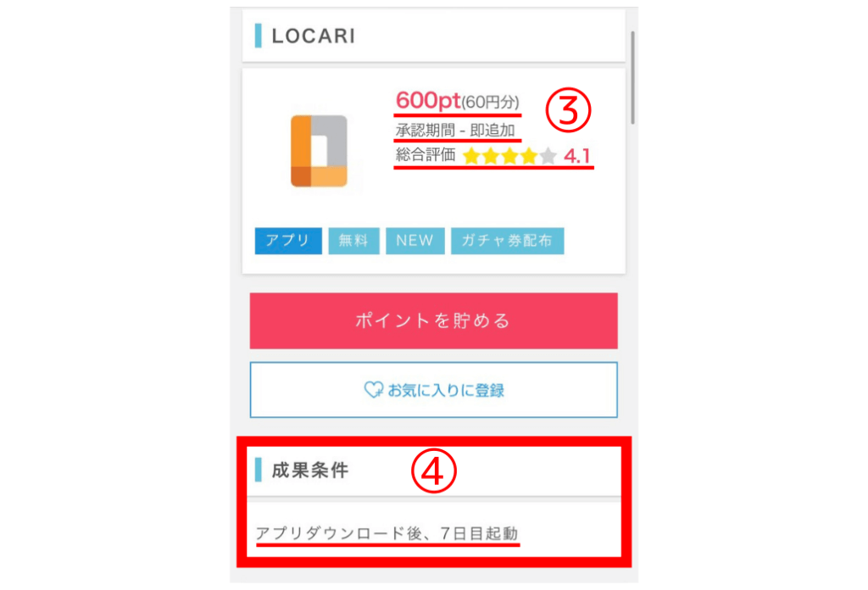
Task: Click the 4.1 rating score
Action: (577, 156)
